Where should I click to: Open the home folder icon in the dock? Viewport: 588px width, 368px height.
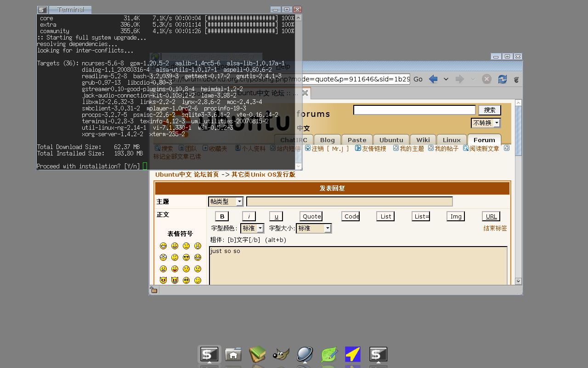233,355
